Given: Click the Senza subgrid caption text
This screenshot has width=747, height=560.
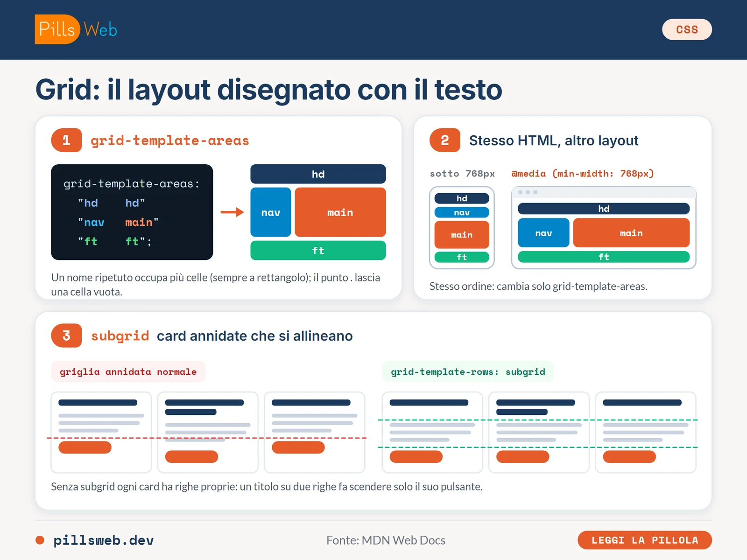Looking at the screenshot, I should click(x=267, y=486).
